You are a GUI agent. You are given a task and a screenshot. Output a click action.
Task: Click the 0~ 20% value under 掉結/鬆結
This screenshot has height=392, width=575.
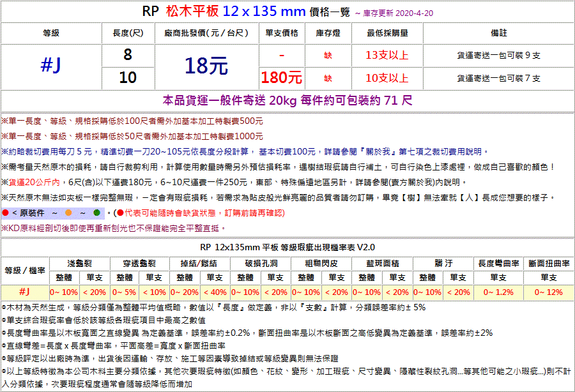185,292
